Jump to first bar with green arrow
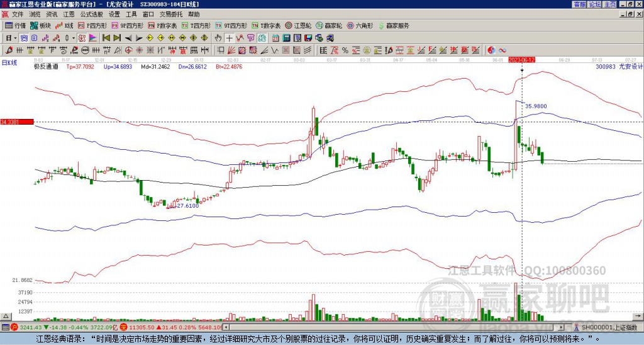Screen dimensions: 644x345 pos(106,38)
